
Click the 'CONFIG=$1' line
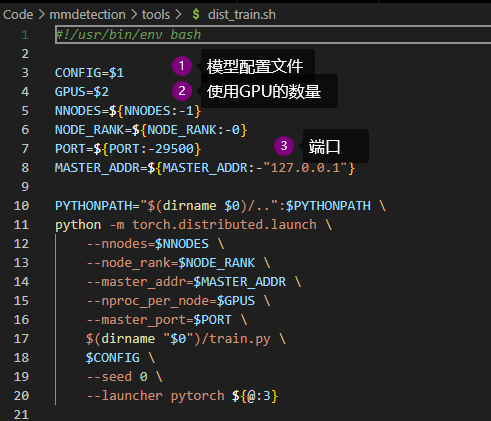click(89, 73)
